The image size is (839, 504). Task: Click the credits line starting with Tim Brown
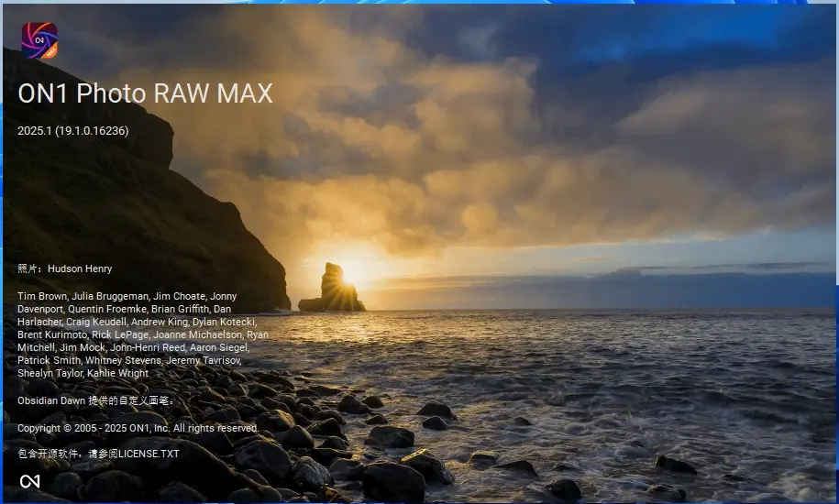[x=127, y=296]
